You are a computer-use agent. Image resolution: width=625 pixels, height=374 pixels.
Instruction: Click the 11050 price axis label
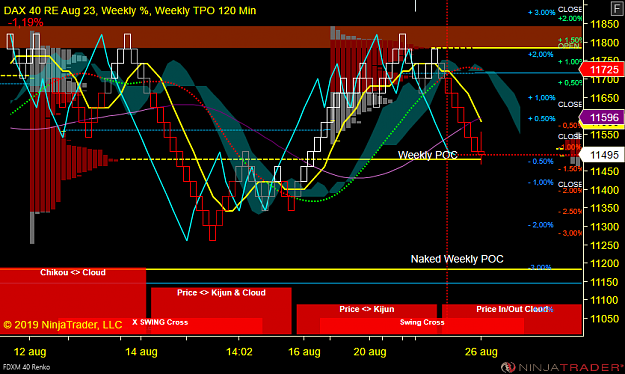(x=604, y=319)
